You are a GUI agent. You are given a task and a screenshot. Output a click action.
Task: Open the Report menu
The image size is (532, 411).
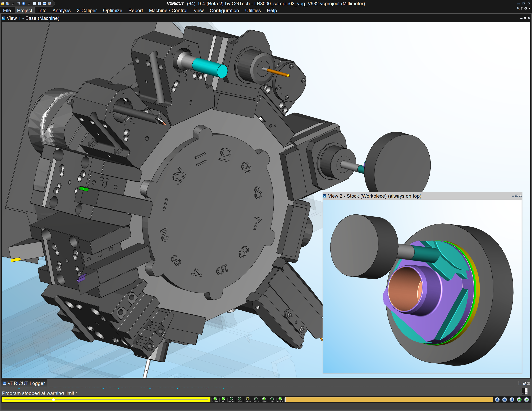pyautogui.click(x=135, y=10)
